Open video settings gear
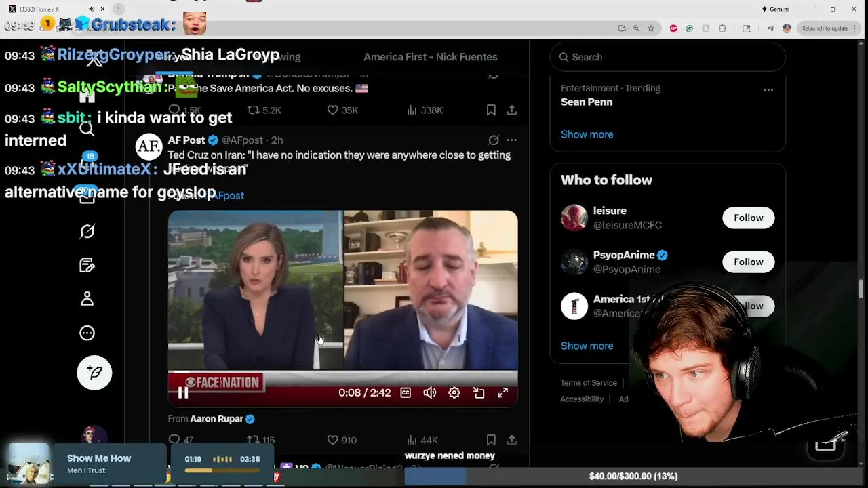 click(x=454, y=392)
